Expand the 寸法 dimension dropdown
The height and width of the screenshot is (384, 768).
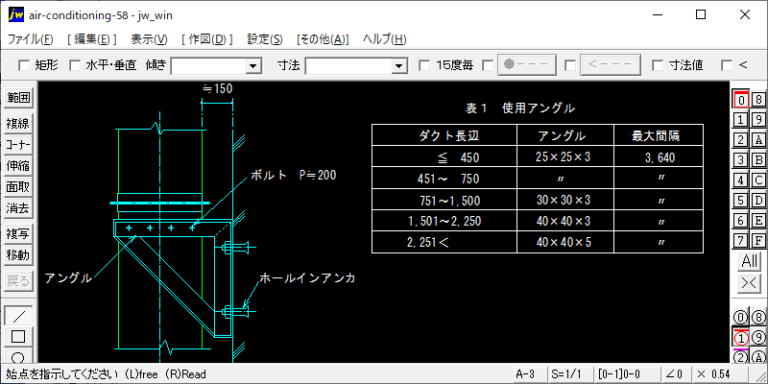(x=399, y=66)
